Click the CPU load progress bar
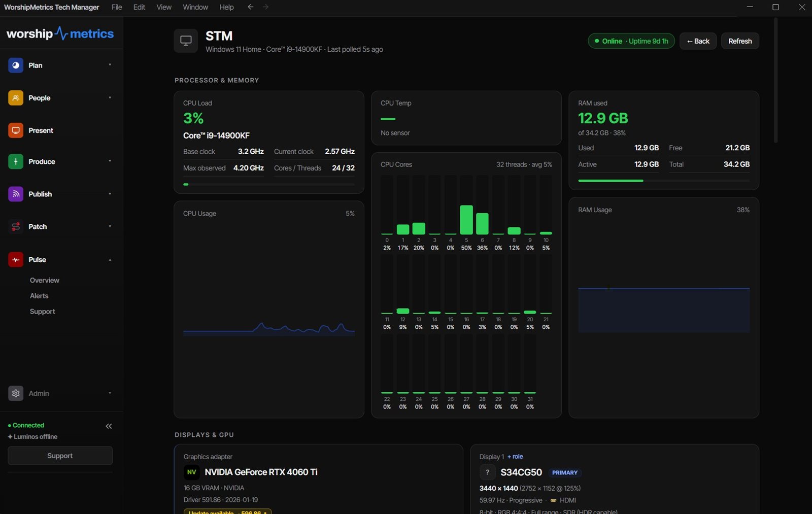Image resolution: width=812 pixels, height=514 pixels. [269, 184]
